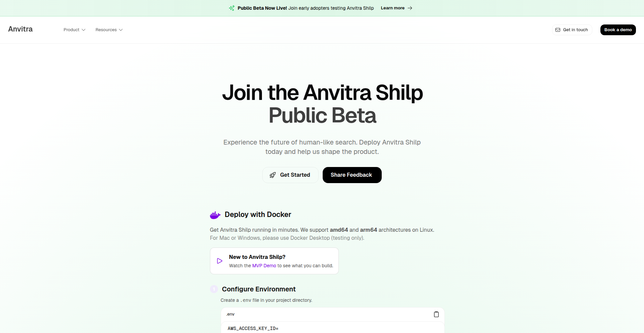Click the Share Feedback button
Image resolution: width=644 pixels, height=333 pixels.
(x=352, y=175)
